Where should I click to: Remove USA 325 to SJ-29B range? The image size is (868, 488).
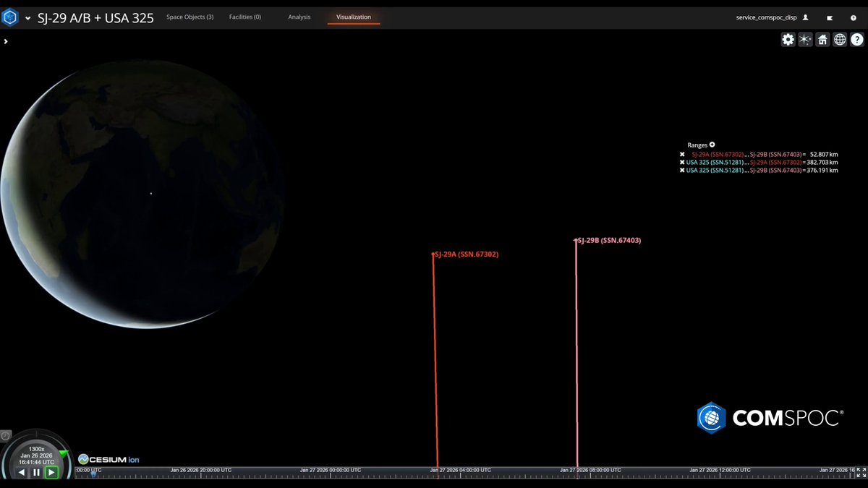(x=682, y=171)
